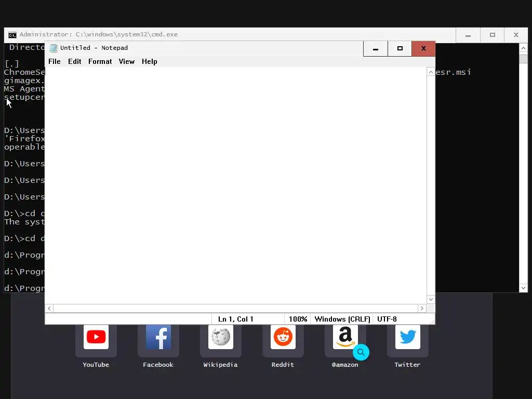Screen dimensions: 532x399
Task: Click Notepad horizontal scrollbar right arrow
Action: (x=422, y=308)
